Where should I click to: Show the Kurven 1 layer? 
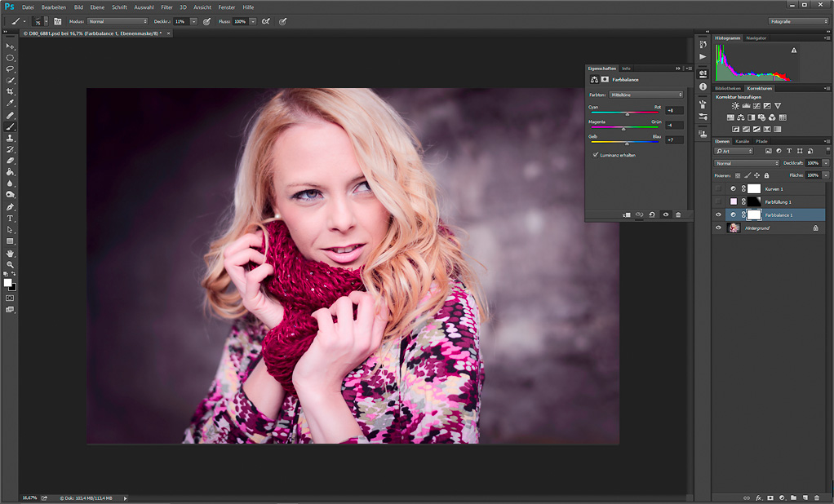tap(719, 188)
